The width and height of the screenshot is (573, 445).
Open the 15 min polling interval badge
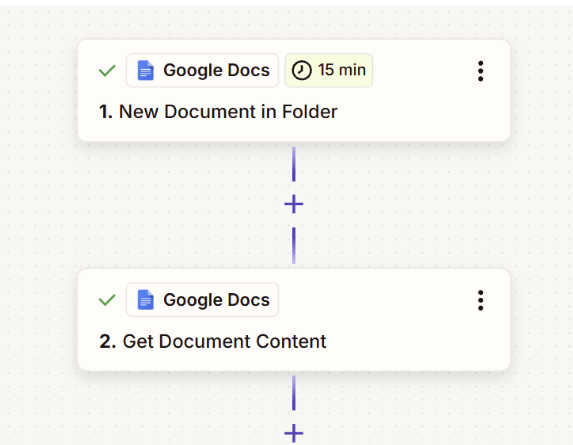pyautogui.click(x=329, y=70)
